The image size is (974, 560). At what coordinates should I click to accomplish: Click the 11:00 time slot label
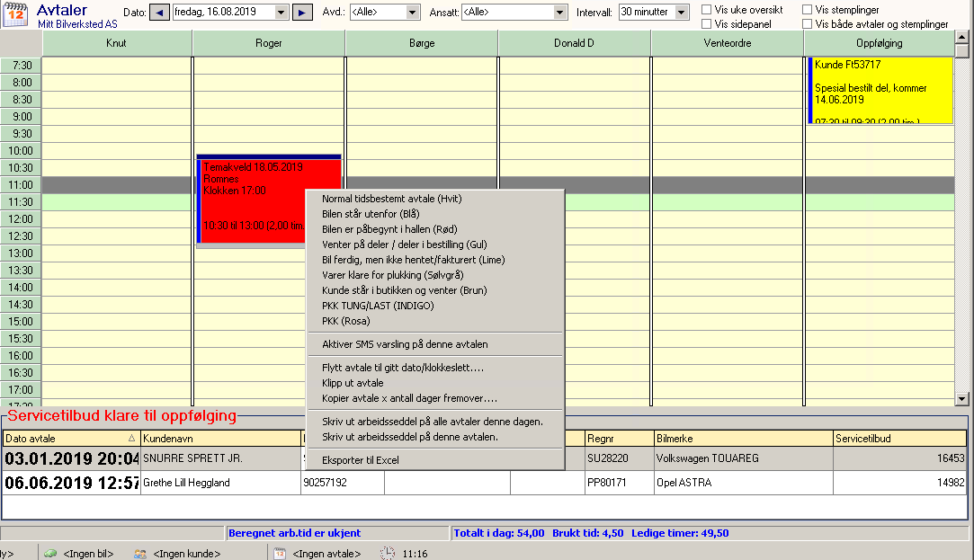(x=21, y=184)
